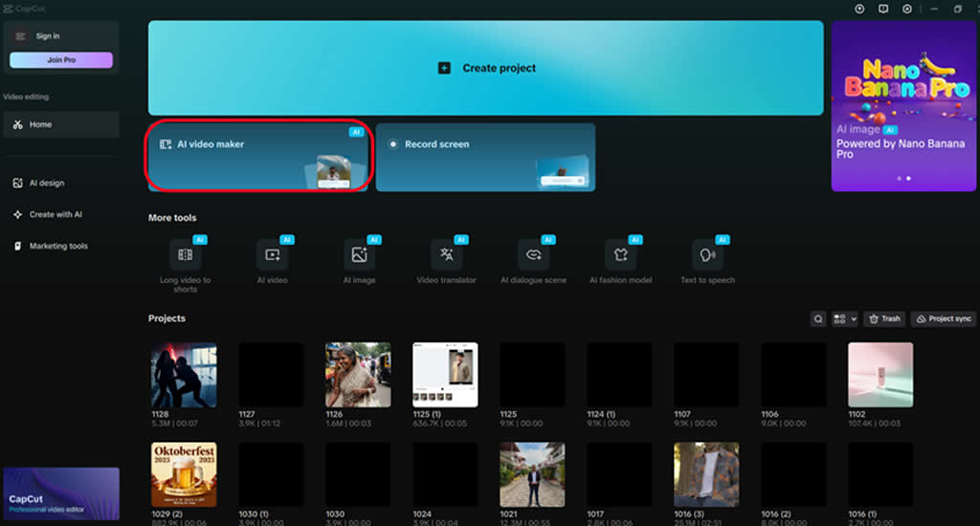Open the Long video to shorts tool
980x526 pixels.
click(185, 255)
